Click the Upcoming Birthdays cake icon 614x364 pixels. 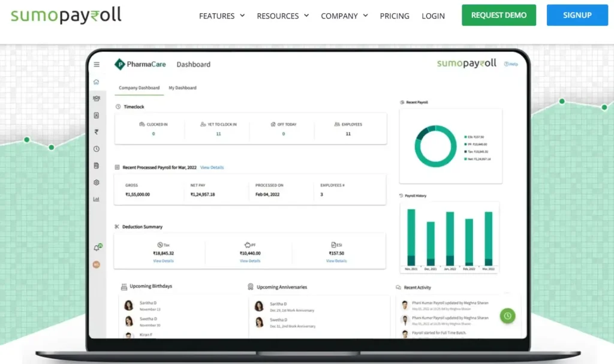[x=124, y=287]
